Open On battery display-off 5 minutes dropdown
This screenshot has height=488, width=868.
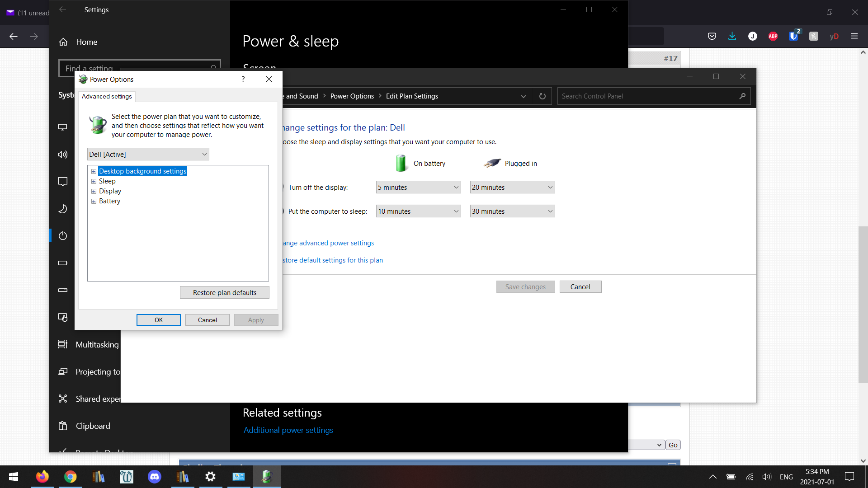[x=418, y=188]
